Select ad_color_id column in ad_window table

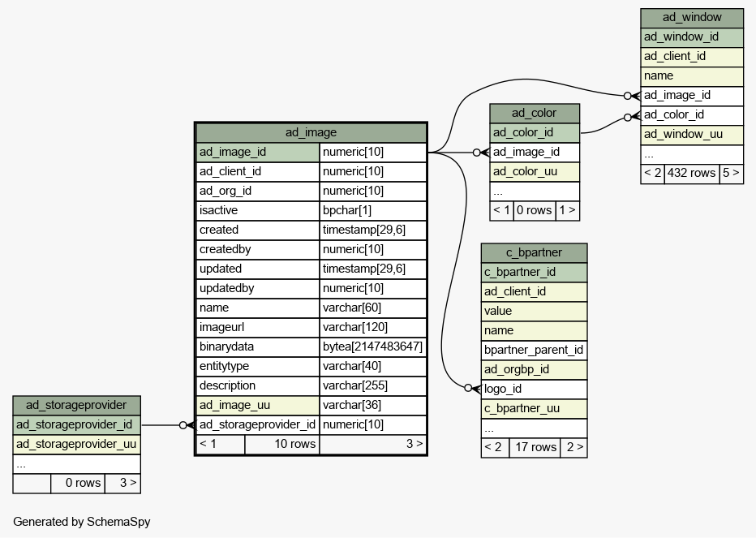click(691, 114)
